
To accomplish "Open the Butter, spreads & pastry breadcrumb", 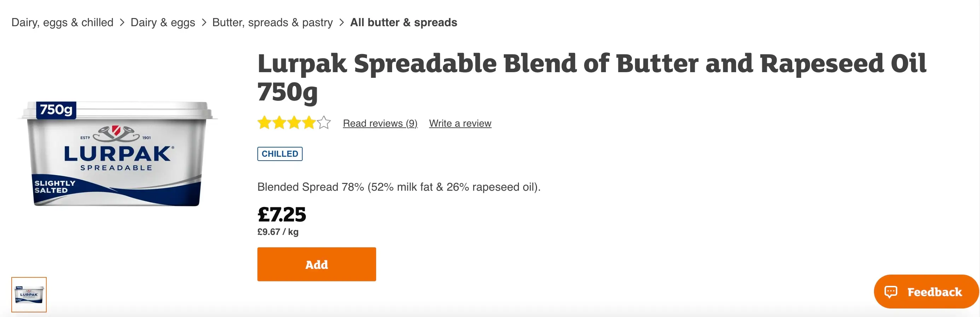I will [x=272, y=22].
